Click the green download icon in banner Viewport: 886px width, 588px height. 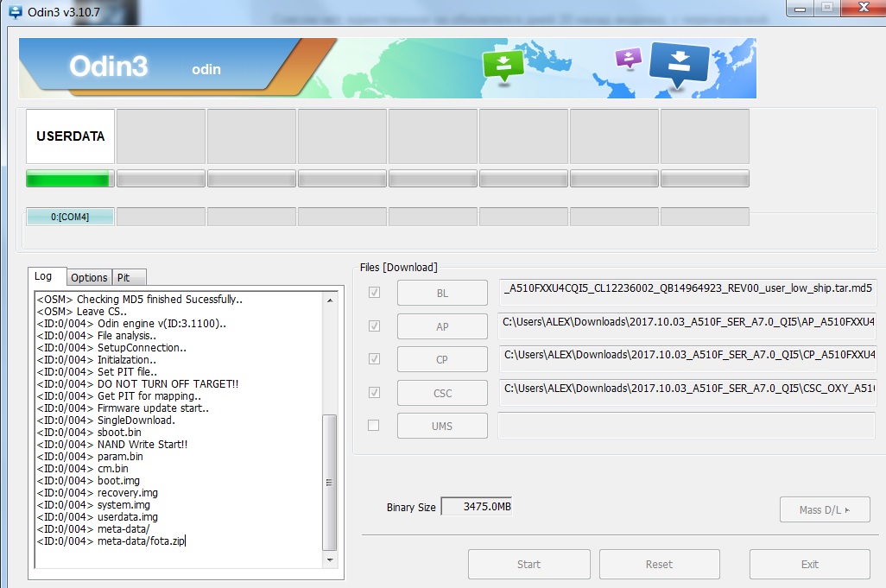[x=503, y=66]
